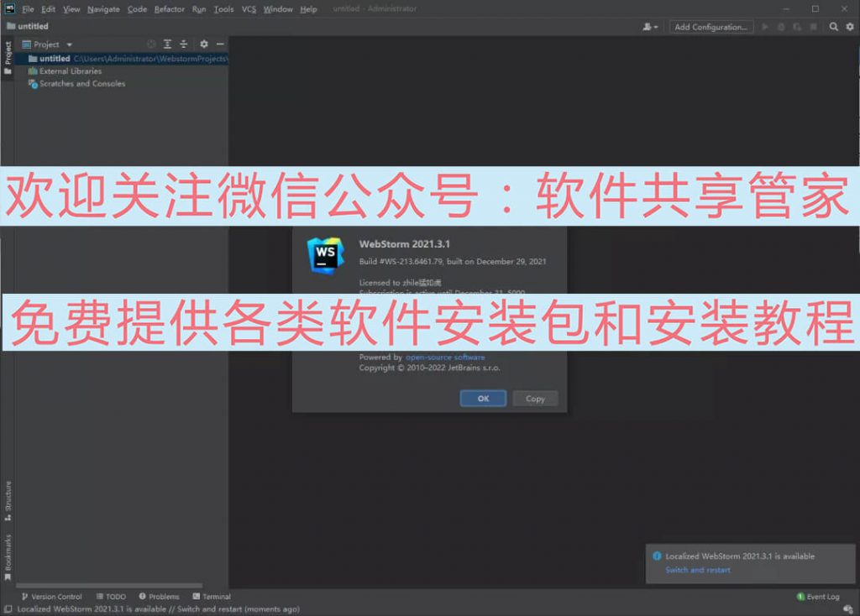Screen dimensions: 860x616
Task: Click the Add Configuration button
Action: tap(711, 27)
